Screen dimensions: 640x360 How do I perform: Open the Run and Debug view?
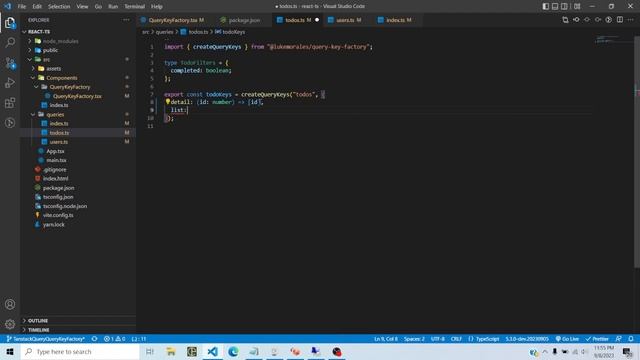point(10,83)
